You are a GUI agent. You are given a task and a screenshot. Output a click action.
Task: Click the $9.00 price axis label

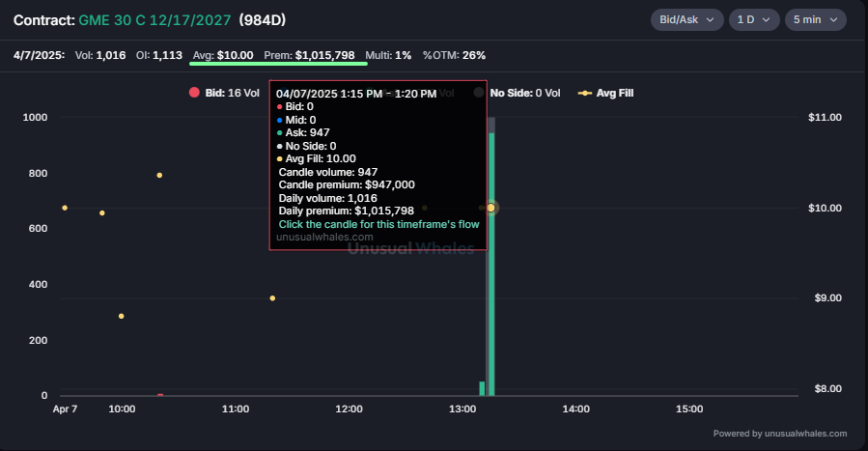[827, 298]
